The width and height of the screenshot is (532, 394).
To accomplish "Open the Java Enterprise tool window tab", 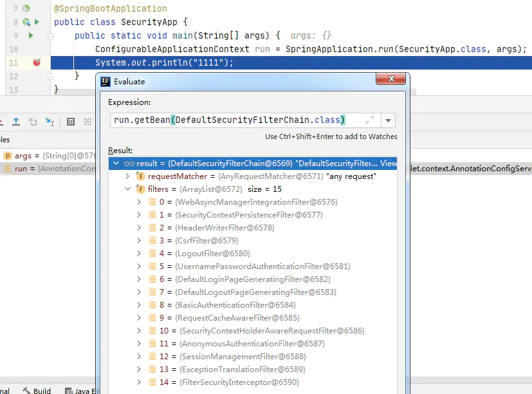I will coord(80,391).
